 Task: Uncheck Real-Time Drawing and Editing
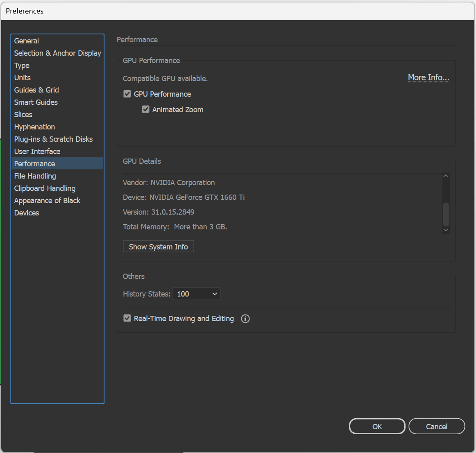127,318
